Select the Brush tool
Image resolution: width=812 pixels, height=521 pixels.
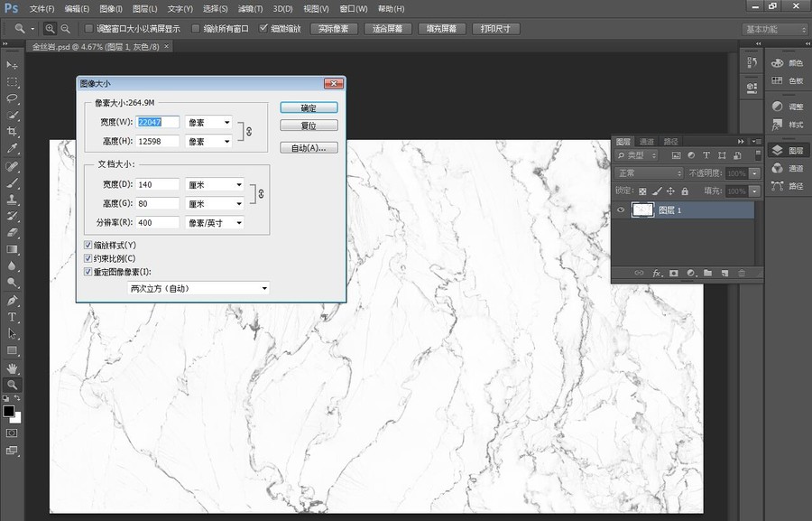tap(12, 183)
